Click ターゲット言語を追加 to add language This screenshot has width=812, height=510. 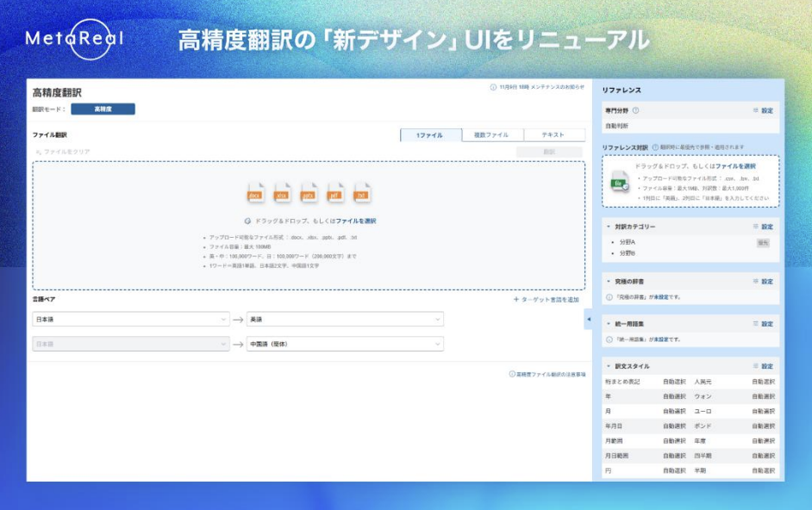click(x=547, y=300)
